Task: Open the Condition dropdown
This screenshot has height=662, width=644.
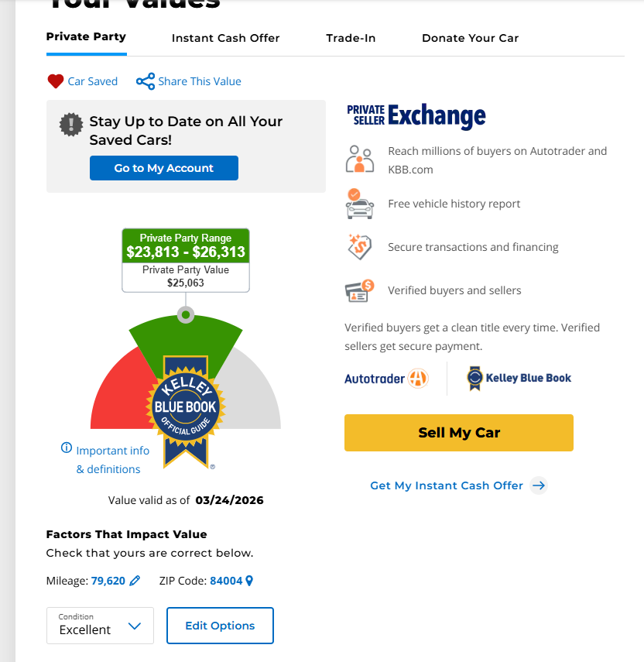Action: pyautogui.click(x=101, y=626)
